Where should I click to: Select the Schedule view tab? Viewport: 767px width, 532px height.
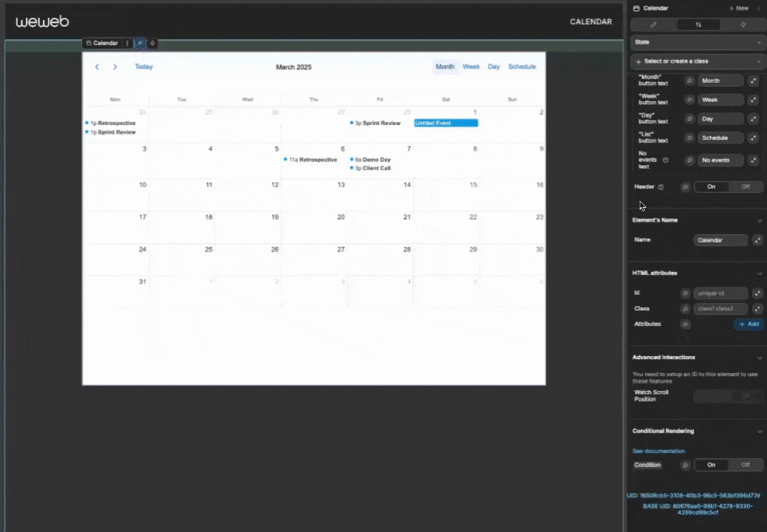tap(522, 66)
